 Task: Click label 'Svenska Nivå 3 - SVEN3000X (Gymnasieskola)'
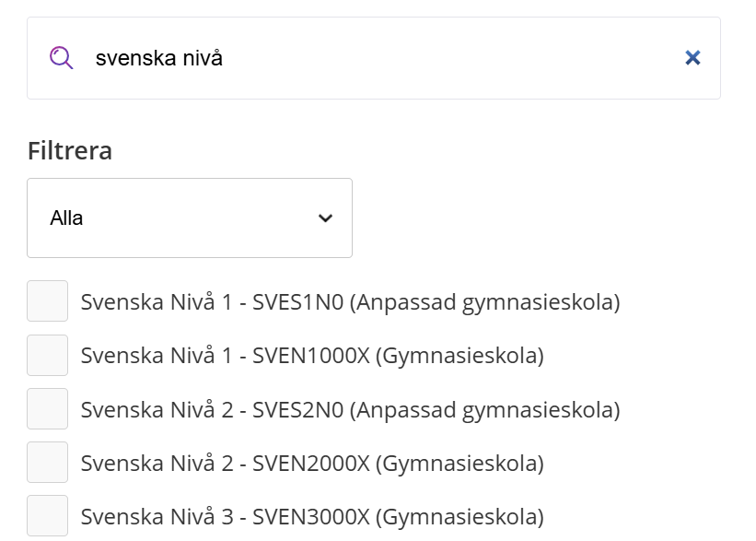pyautogui.click(x=312, y=517)
